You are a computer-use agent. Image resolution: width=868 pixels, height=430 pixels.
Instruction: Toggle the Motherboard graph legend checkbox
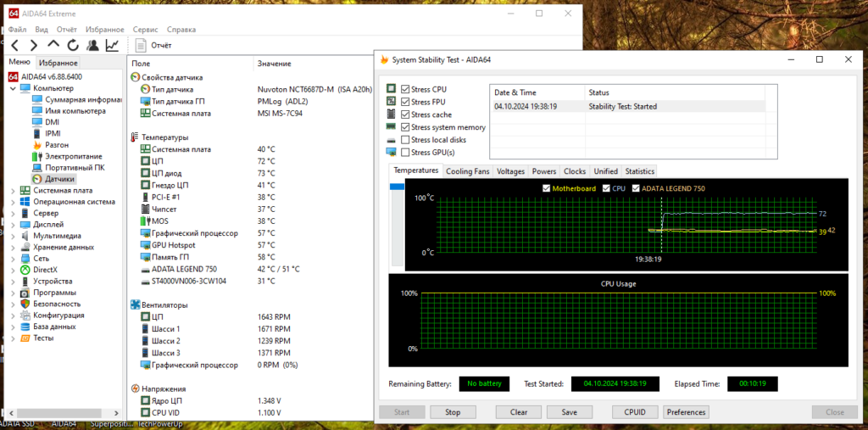(x=547, y=188)
